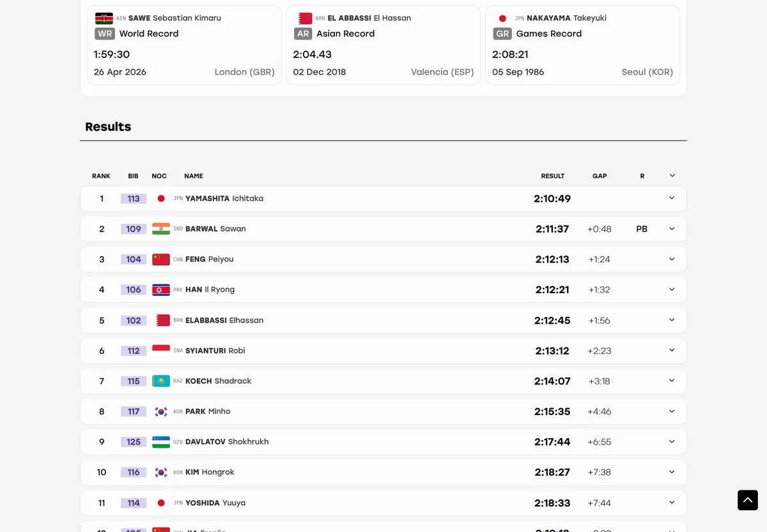Open athlete SAWE Sebastian Kimaru
Image resolution: width=767 pixels, height=532 pixels.
174,18
